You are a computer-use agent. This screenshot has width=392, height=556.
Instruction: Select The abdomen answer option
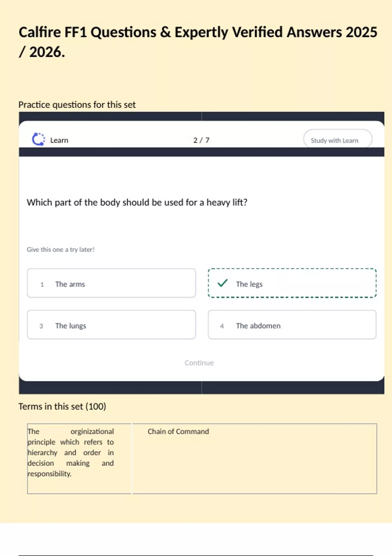[292, 325]
